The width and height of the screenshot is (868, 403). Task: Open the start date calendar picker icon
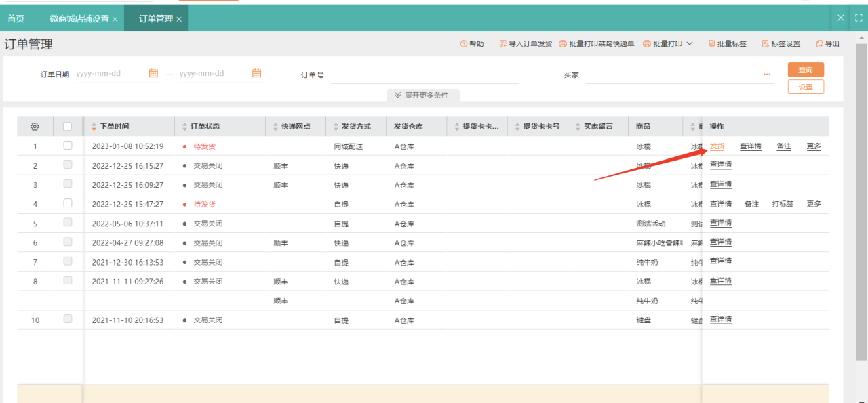pyautogui.click(x=153, y=73)
